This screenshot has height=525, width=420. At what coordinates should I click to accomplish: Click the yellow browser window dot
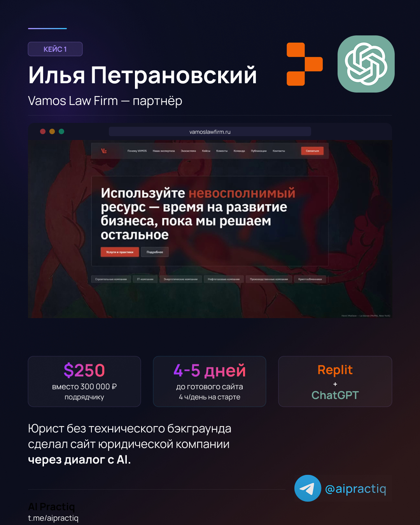click(x=52, y=131)
